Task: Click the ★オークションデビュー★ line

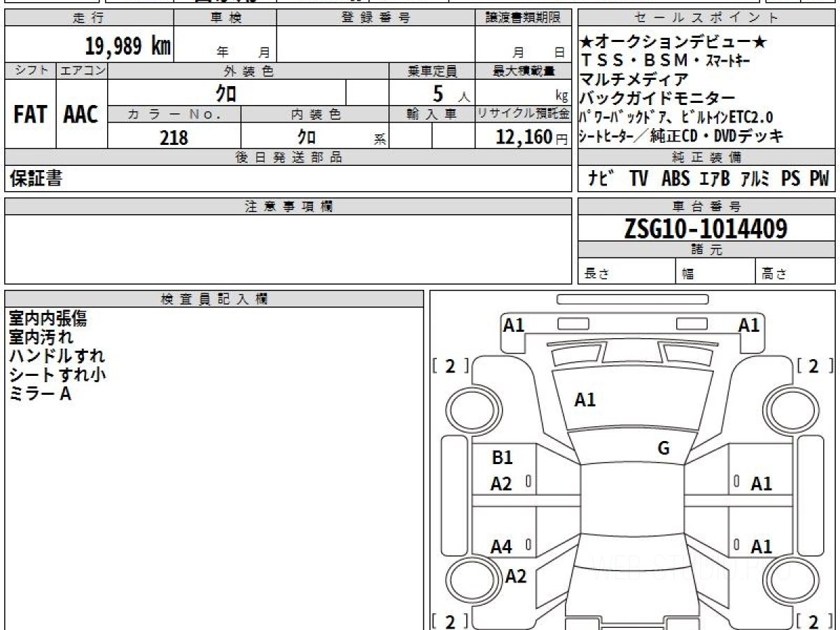Action: point(673,42)
